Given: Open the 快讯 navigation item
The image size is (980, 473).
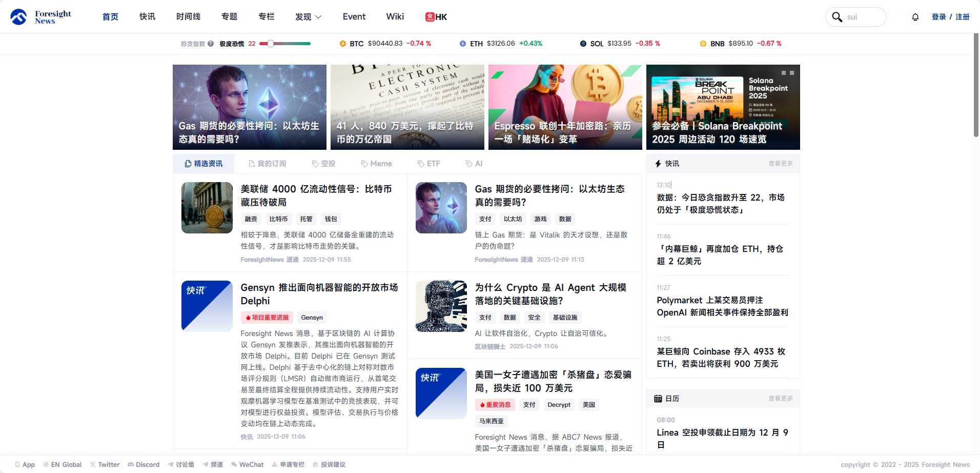Looking at the screenshot, I should [x=147, y=17].
